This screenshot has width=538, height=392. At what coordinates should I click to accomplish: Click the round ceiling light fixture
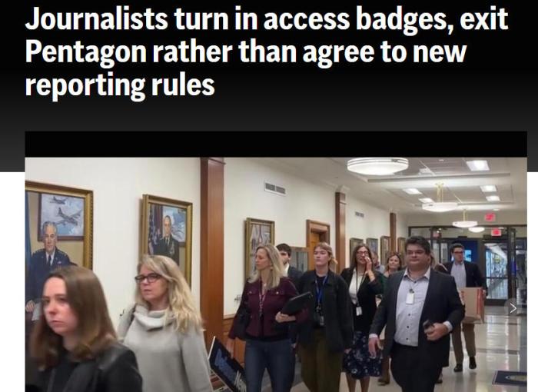tap(377, 166)
